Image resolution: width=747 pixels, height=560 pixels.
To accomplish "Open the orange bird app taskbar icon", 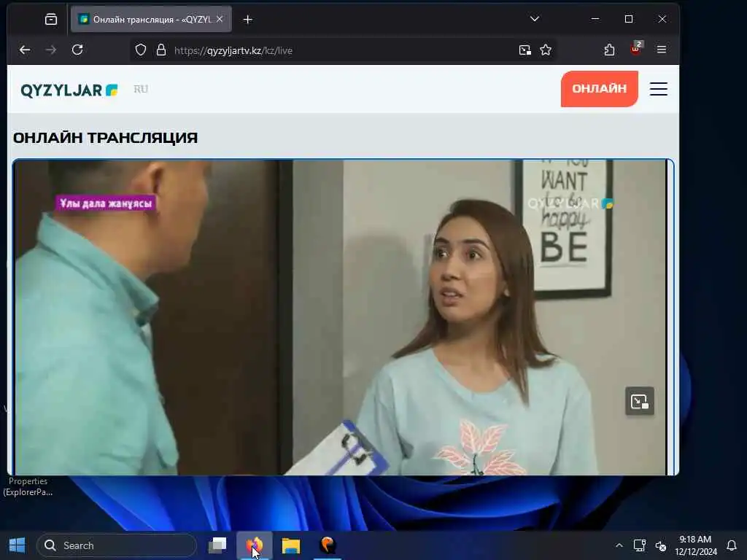I will click(328, 545).
